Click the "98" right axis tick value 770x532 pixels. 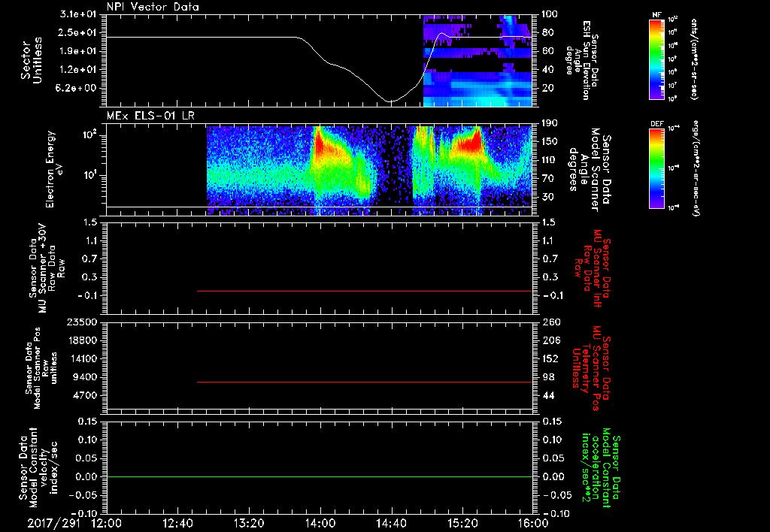pos(548,377)
